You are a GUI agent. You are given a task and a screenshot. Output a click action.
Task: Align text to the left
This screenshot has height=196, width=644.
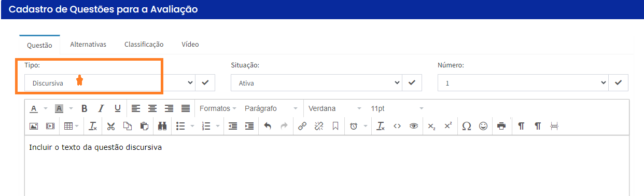coord(136,108)
